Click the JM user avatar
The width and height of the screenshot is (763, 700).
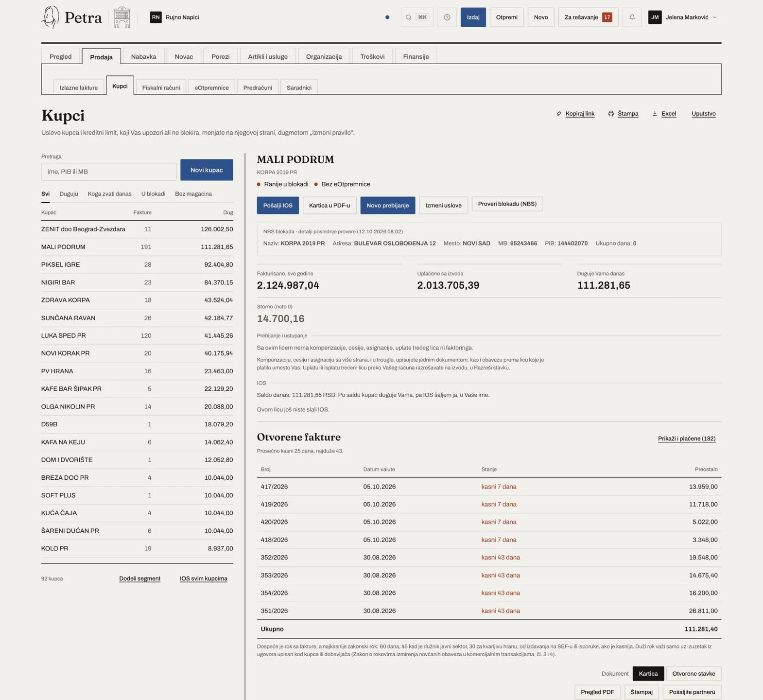click(x=655, y=17)
